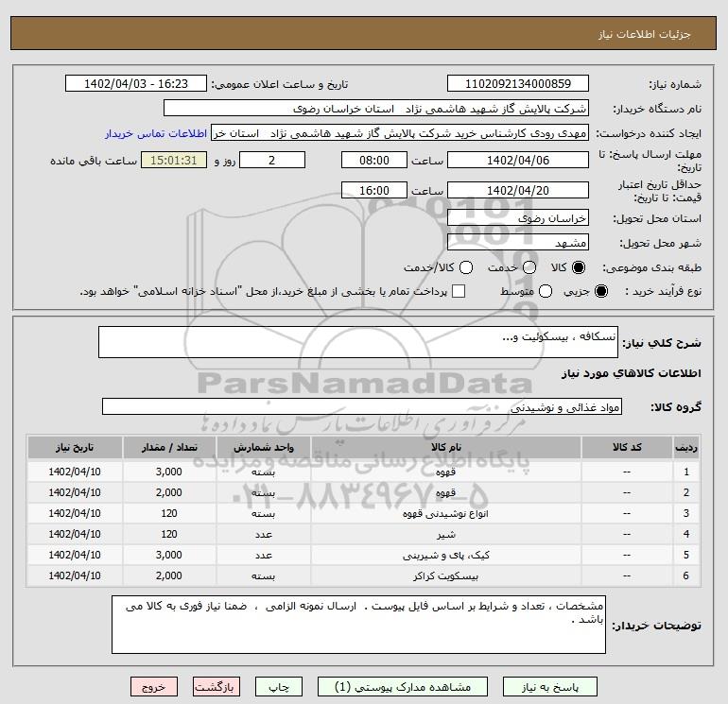Click the جزئیات اطلاعات نیاز page title
Screen dimensions: 728x704
(x=645, y=34)
